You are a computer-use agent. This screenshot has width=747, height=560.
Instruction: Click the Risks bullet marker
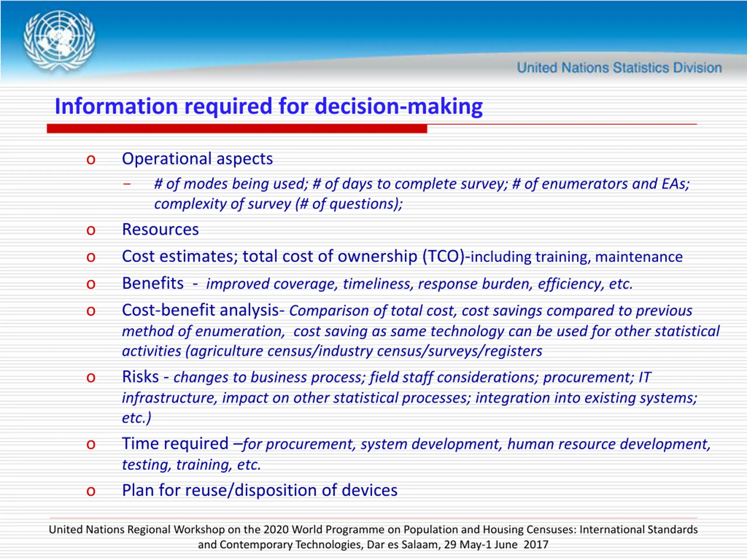tap(91, 377)
